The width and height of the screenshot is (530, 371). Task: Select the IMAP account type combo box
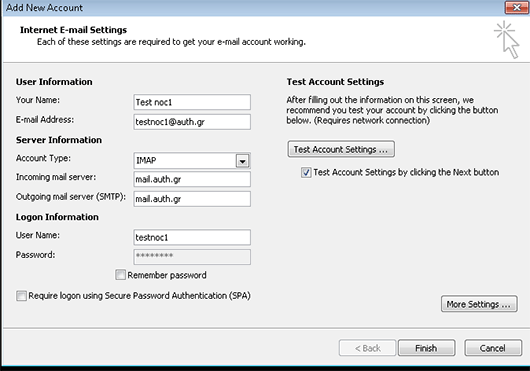(192, 160)
